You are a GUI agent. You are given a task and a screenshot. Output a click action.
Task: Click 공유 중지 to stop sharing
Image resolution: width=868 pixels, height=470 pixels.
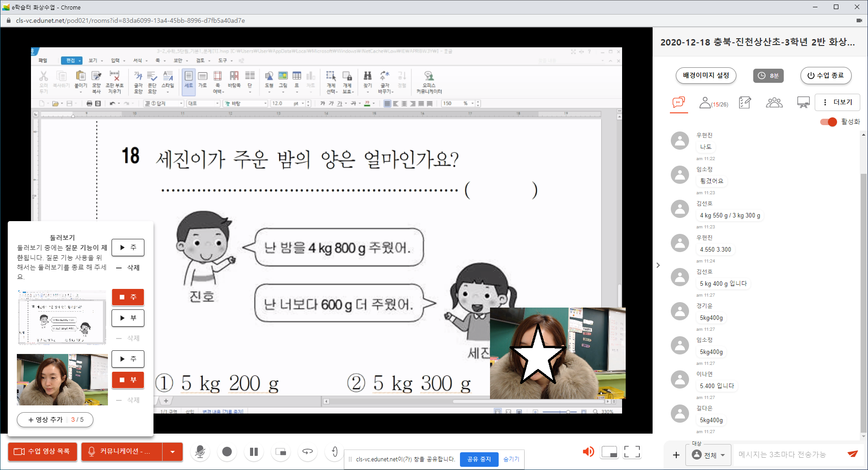pos(479,460)
